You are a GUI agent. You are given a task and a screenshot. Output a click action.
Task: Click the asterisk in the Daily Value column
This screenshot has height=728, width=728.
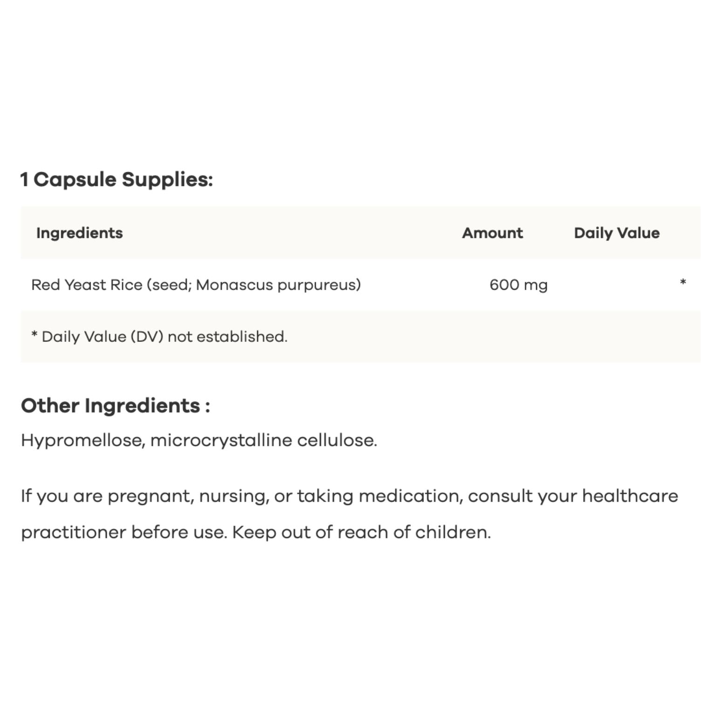(683, 283)
